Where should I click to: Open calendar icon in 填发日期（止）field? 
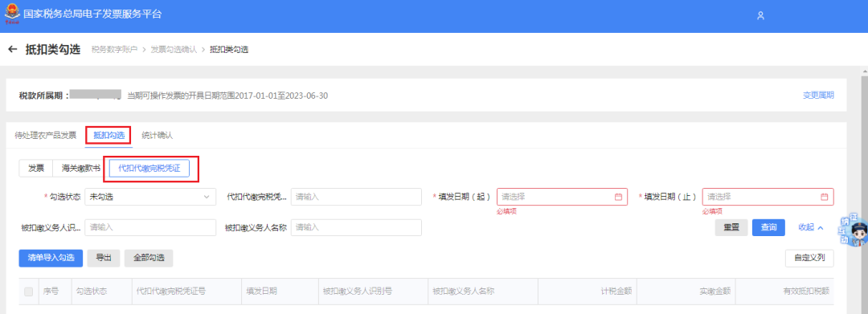point(824,197)
